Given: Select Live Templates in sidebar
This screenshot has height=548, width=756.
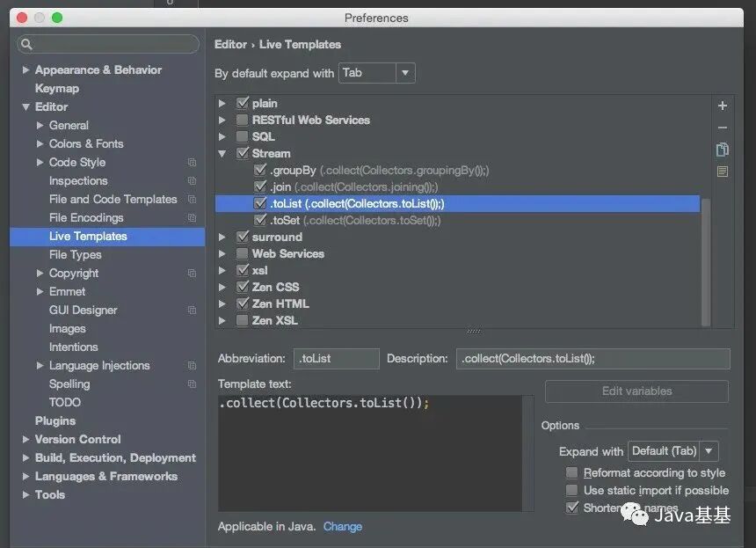Looking at the screenshot, I should [107, 237].
